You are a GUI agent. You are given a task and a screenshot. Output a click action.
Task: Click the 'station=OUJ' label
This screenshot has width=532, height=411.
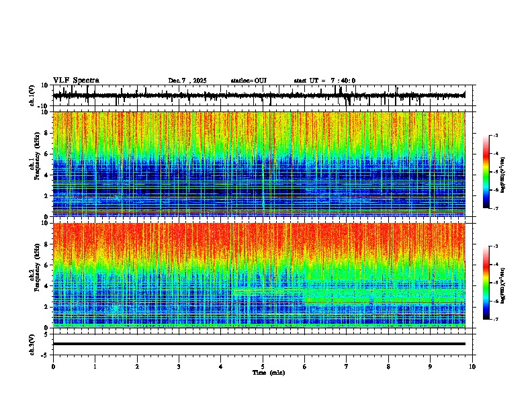(249, 81)
